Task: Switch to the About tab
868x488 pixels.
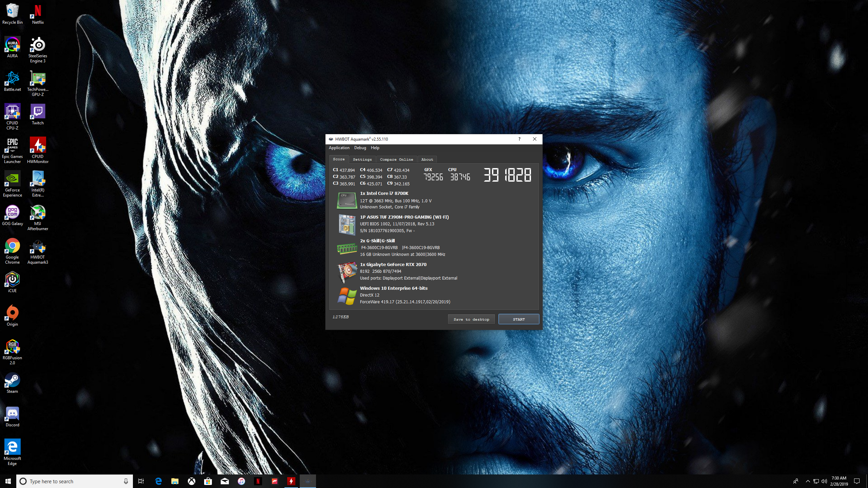Action: click(x=427, y=159)
